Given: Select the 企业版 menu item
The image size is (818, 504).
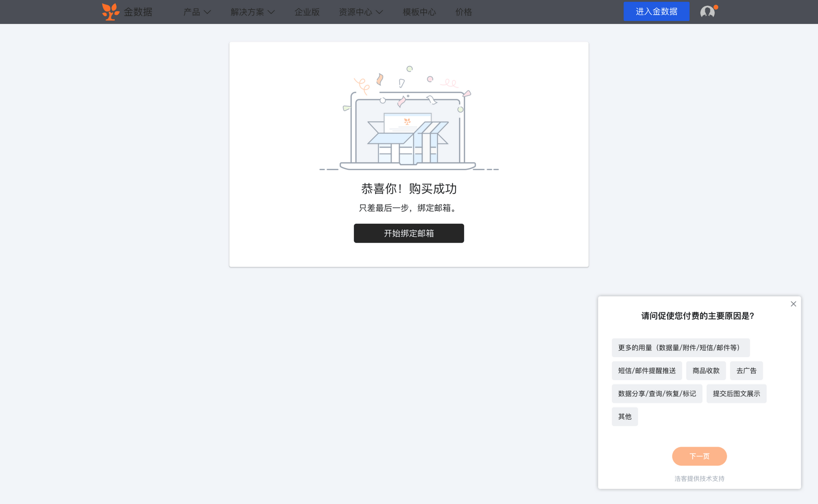Looking at the screenshot, I should 307,12.
